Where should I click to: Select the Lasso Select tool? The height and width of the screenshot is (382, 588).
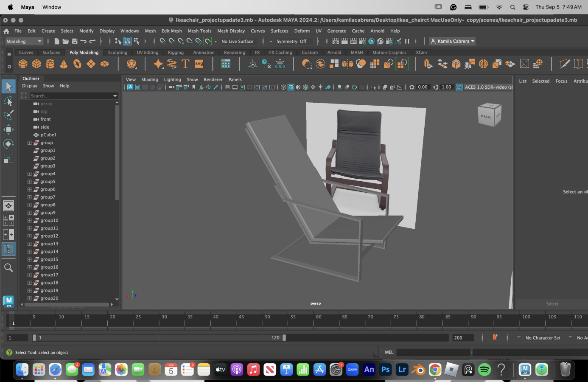click(x=8, y=101)
